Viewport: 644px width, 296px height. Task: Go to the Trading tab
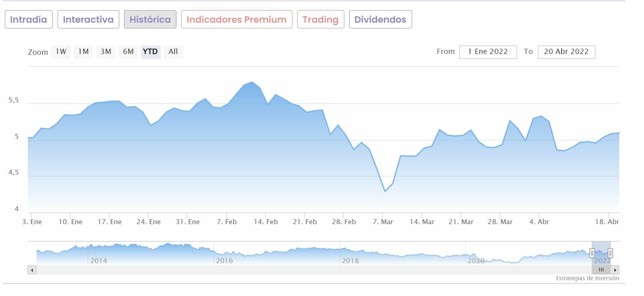point(320,19)
